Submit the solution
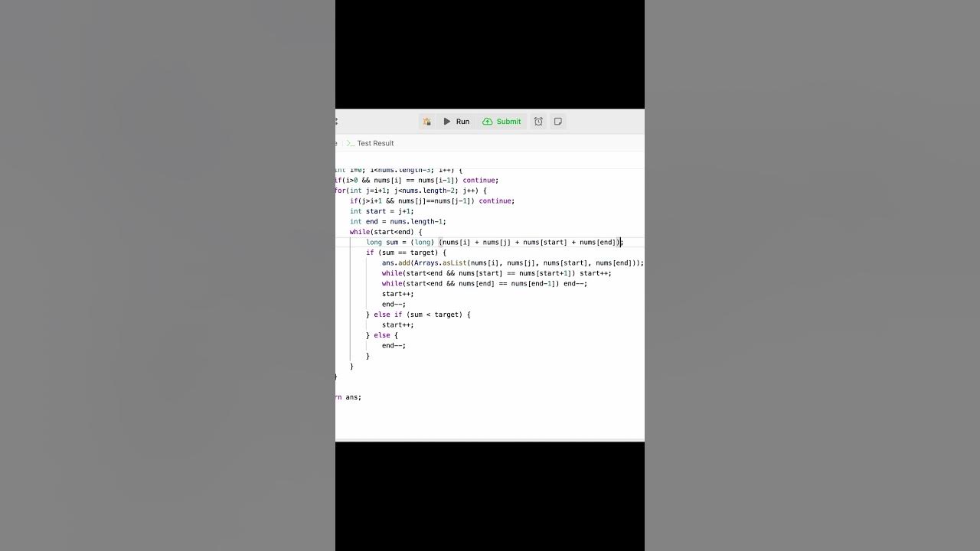The height and width of the screenshot is (551, 980). point(501,122)
